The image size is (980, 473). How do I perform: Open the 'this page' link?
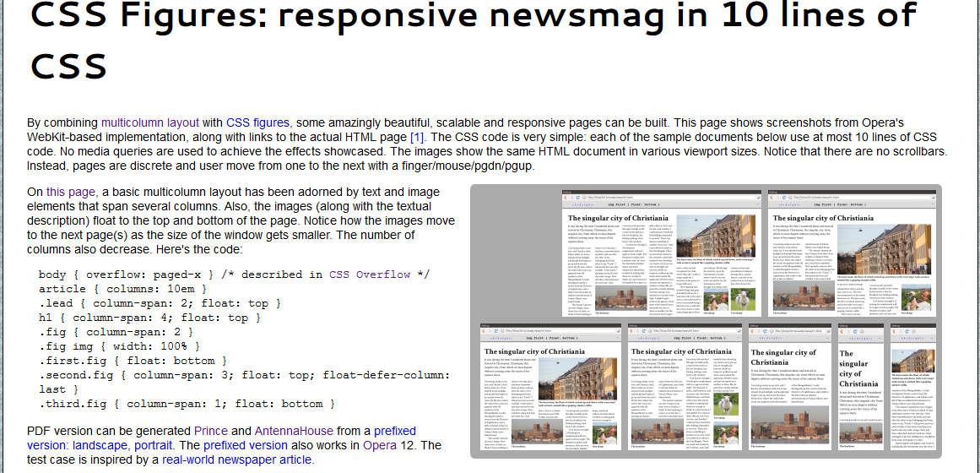[x=71, y=192]
